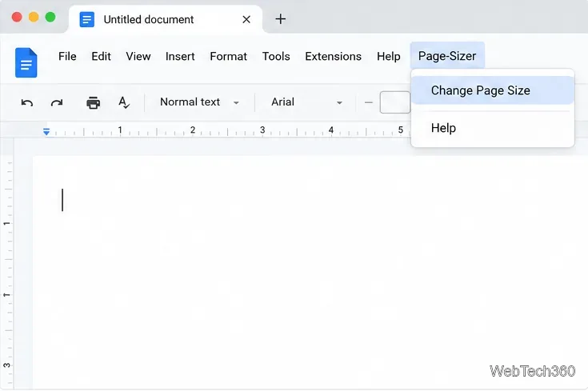
Task: Select Help in Page-Sizer dropdown
Action: [493, 128]
